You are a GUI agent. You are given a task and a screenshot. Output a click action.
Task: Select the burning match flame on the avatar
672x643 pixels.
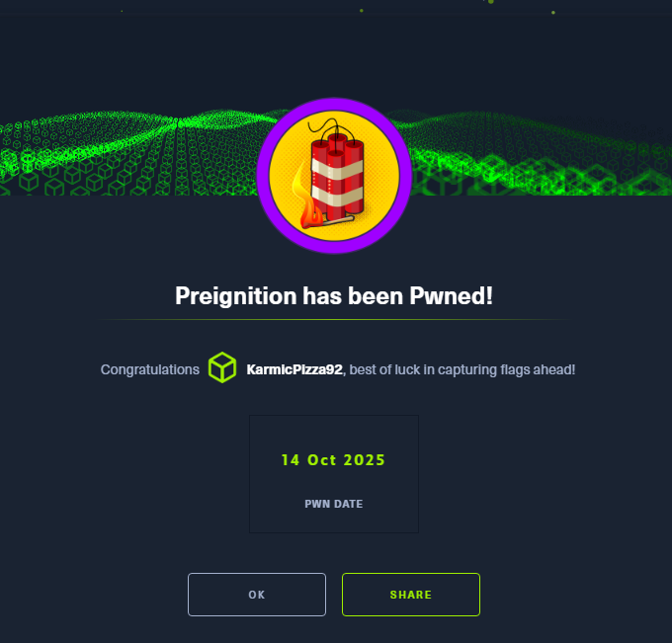[306, 200]
